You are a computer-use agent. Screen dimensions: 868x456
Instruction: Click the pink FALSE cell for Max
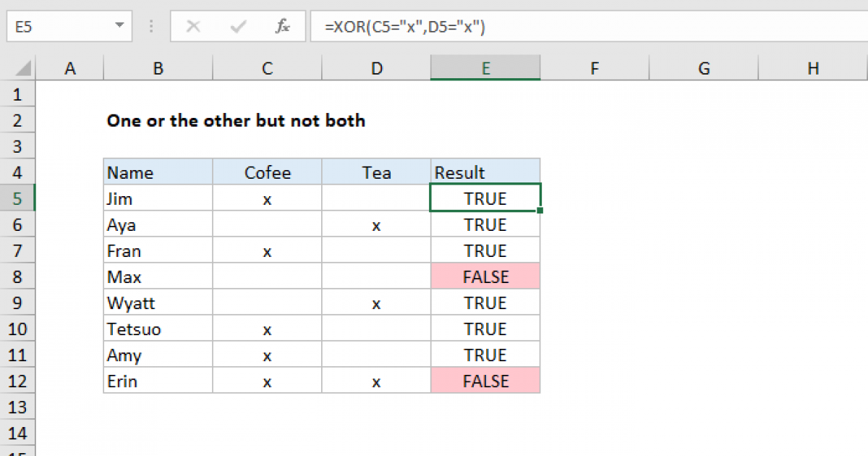click(x=485, y=277)
